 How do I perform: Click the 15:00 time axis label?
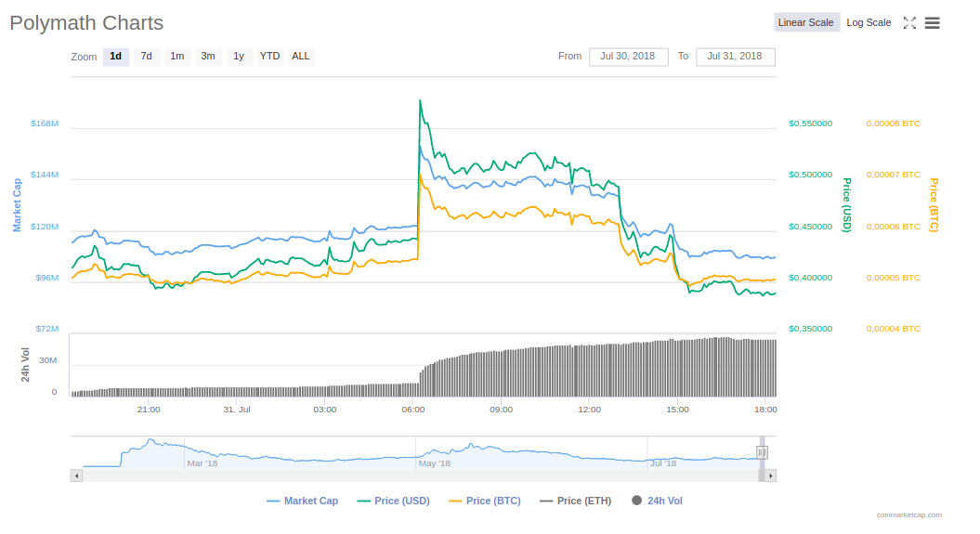(677, 410)
